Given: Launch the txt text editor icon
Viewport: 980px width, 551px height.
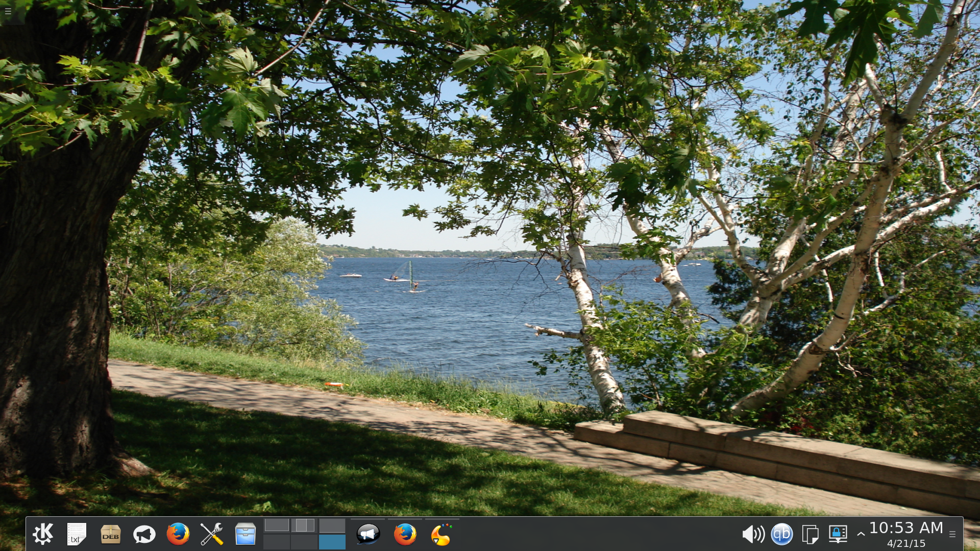Looking at the screenshot, I should [77, 534].
